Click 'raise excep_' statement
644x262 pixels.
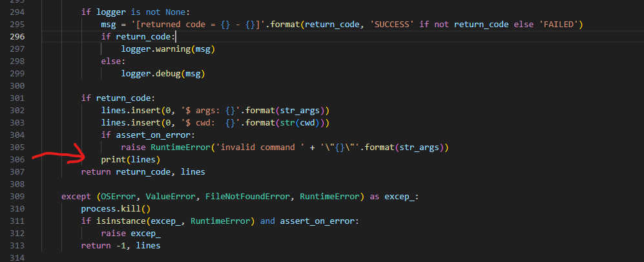coord(130,234)
